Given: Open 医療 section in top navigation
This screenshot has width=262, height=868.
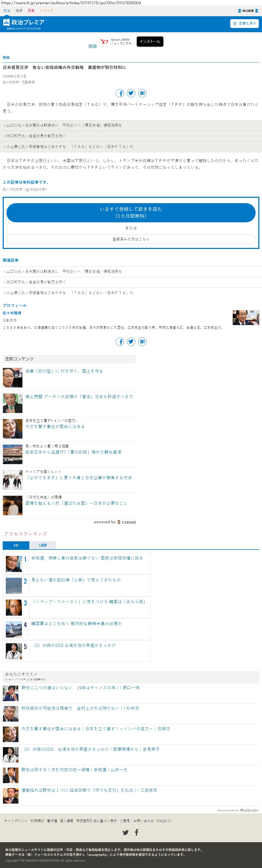Looking at the screenshot, I should pos(31,11).
